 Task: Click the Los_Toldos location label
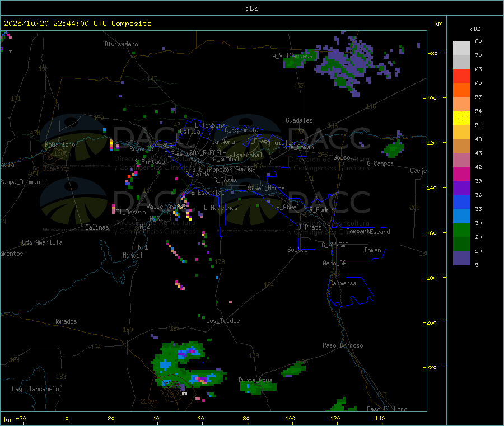pos(223,321)
